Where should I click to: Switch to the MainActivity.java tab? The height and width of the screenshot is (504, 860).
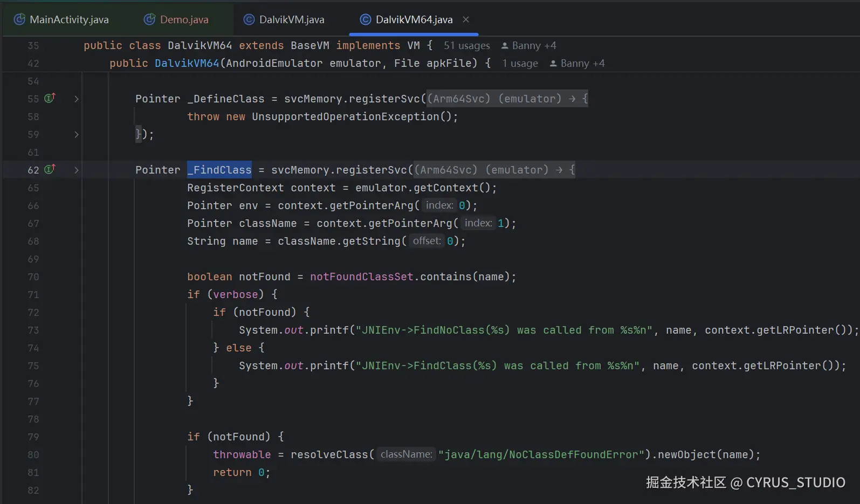61,19
